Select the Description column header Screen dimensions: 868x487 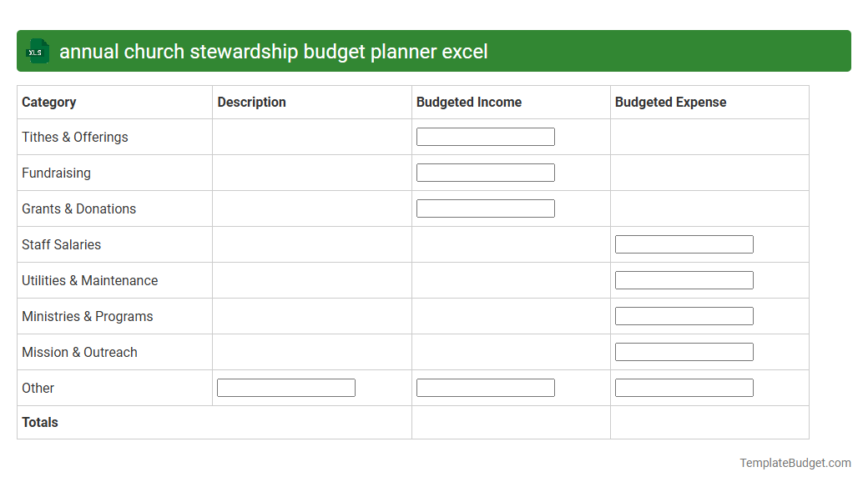tap(251, 102)
